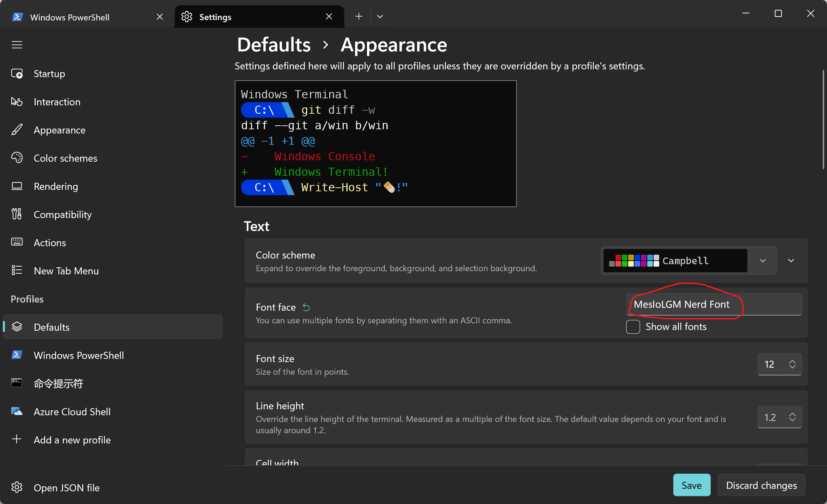The image size is (827, 504).
Task: Open the Rendering settings page
Action: pyautogui.click(x=56, y=186)
